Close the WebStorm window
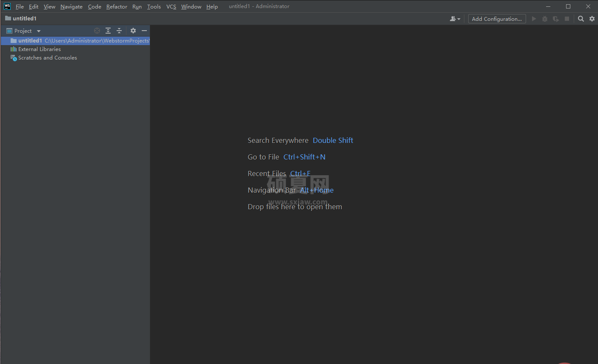The image size is (598, 364). tap(588, 6)
